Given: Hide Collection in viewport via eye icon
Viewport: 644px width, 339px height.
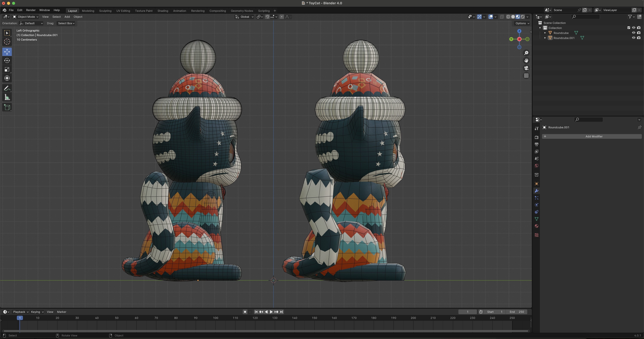Looking at the screenshot, I should point(634,28).
